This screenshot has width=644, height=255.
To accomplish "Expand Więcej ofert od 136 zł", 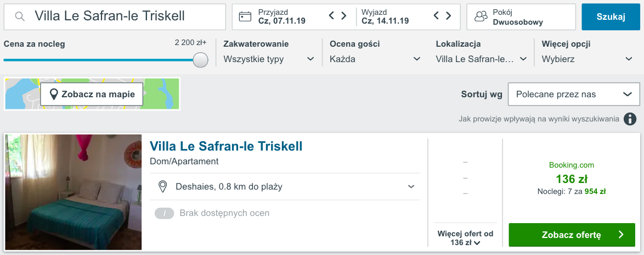I will click(x=465, y=238).
